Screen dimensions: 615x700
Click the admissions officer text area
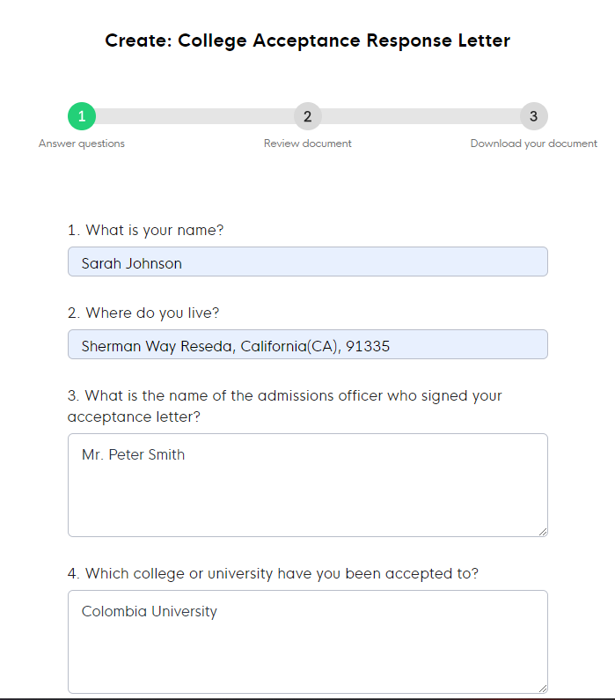coord(308,485)
